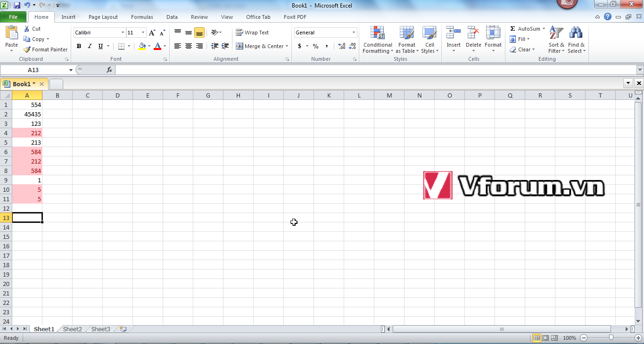Click the Save icon in quick access toolbar

[x=17, y=5]
